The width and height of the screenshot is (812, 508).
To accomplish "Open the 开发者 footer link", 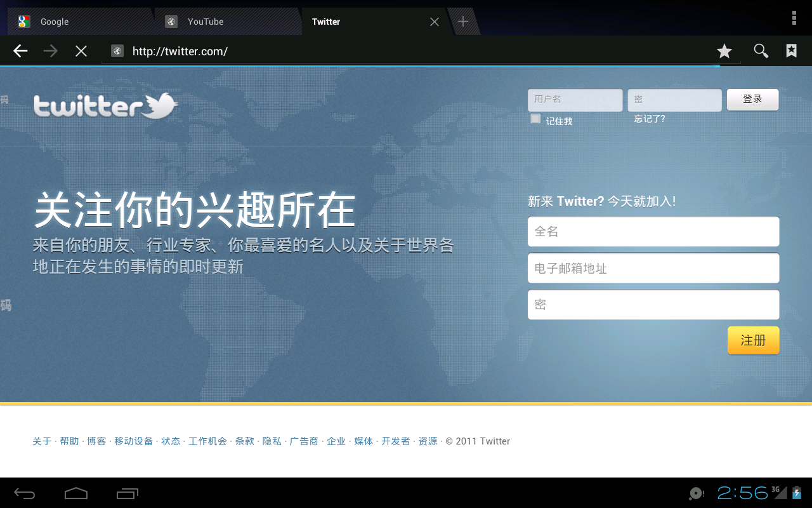I will click(396, 441).
